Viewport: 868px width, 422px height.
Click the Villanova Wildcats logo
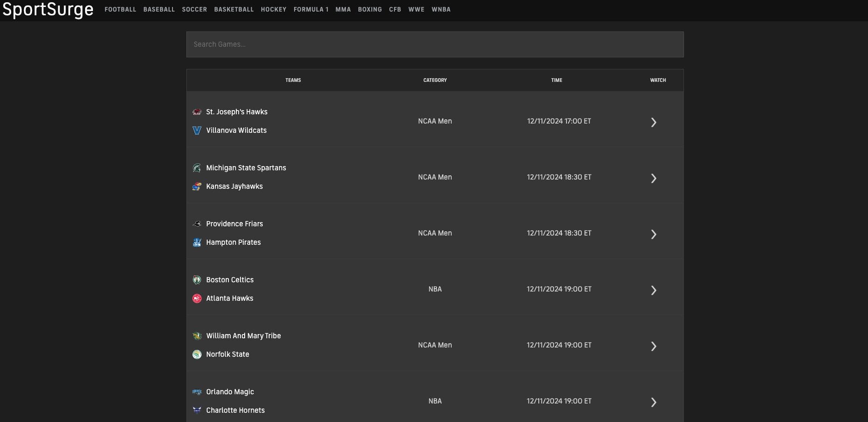tap(197, 130)
